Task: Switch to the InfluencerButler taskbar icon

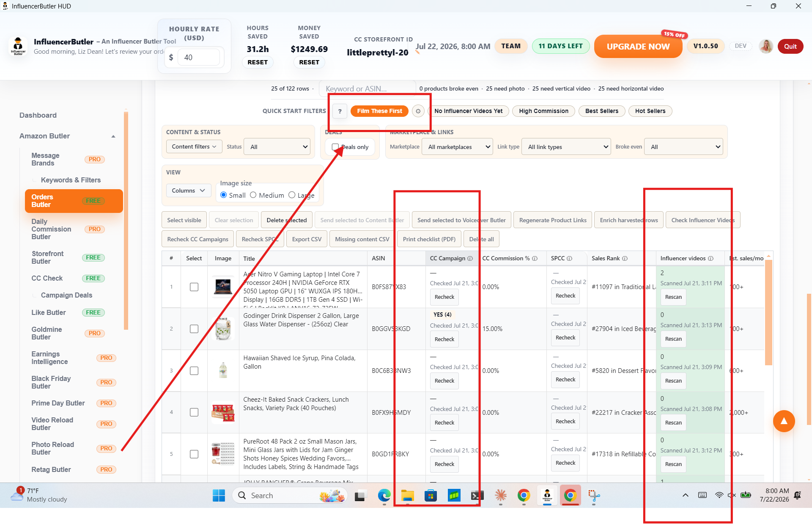Action: click(547, 495)
